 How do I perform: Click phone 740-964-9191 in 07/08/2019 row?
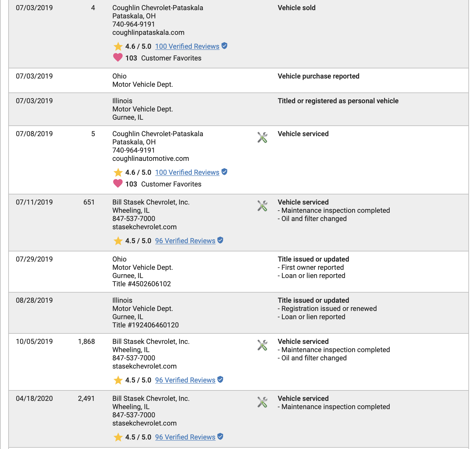point(134,150)
